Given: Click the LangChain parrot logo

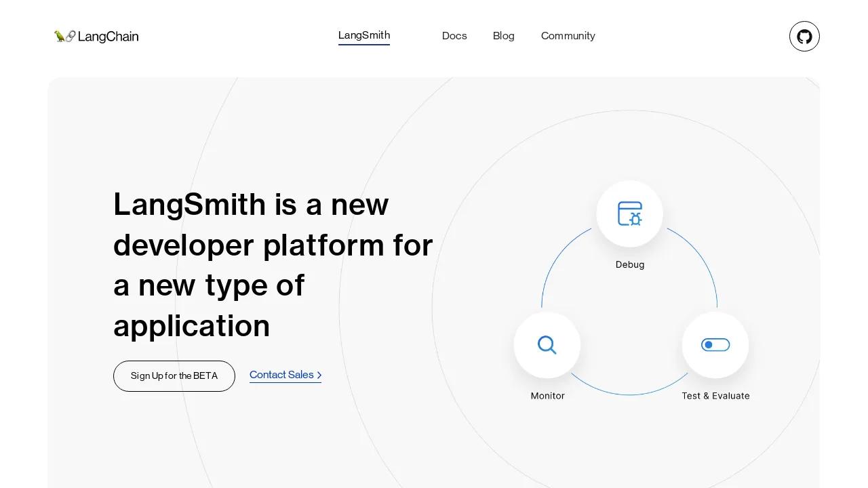Looking at the screenshot, I should click(x=96, y=37).
